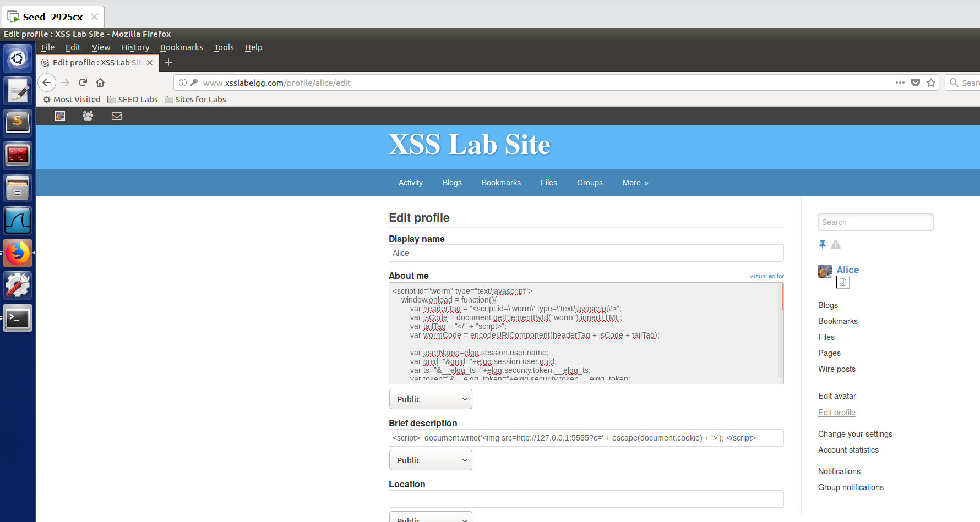This screenshot has height=522, width=980.
Task: Open system settings tools dock icon
Action: pyautogui.click(x=18, y=285)
